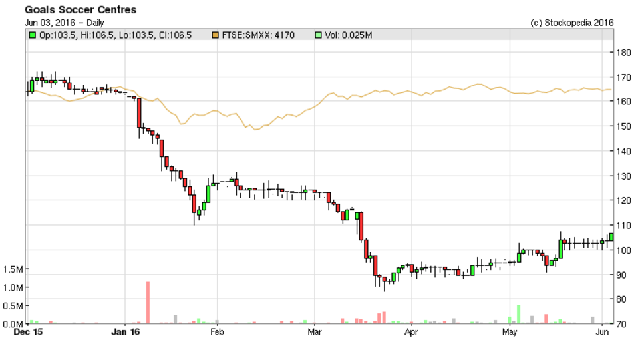Click the 1.0M volume axis label

[x=13, y=287]
